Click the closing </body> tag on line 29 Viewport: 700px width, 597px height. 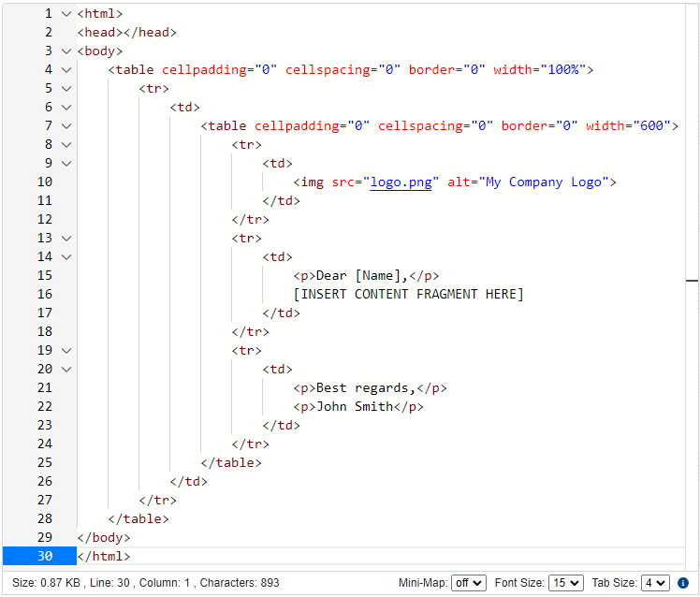[104, 538]
